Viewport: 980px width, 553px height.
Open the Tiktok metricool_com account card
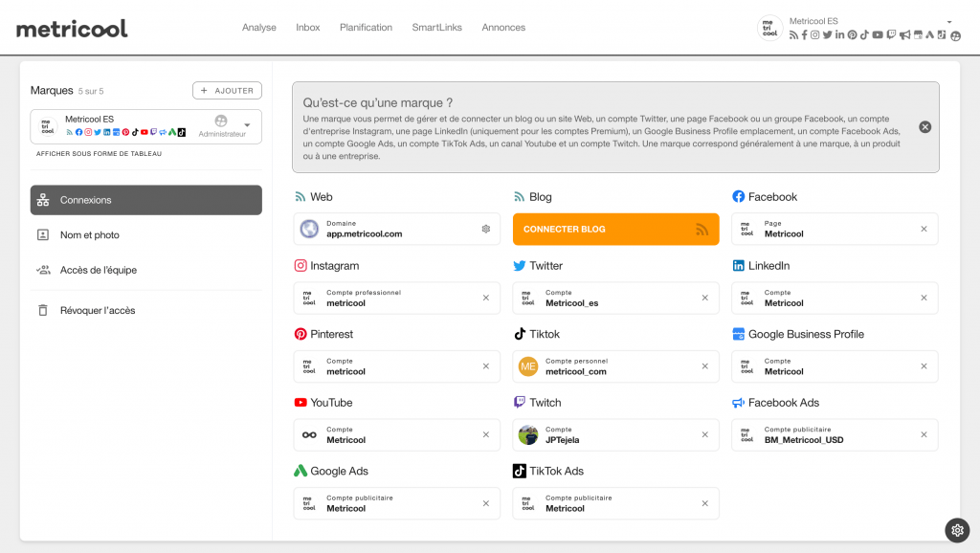click(615, 366)
